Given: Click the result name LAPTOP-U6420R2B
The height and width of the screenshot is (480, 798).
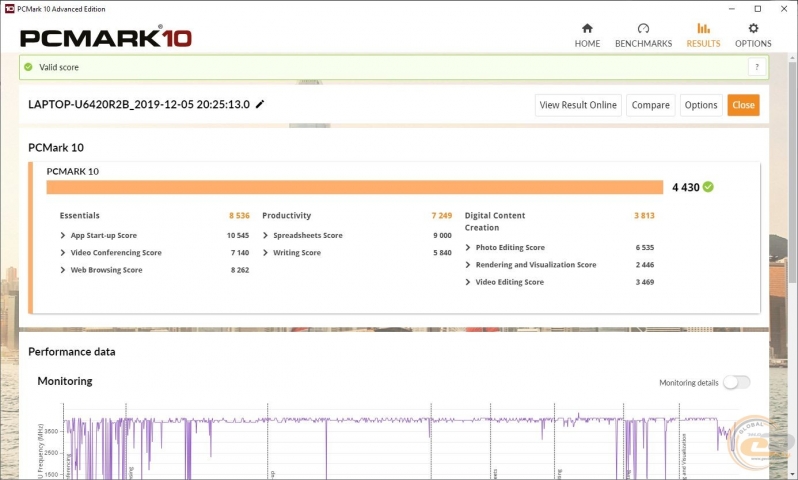Looking at the screenshot, I should 139,104.
